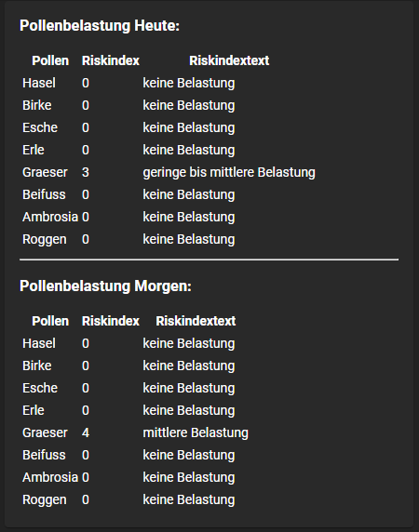Screen dimensions: 419x532
Task: Select the Beifuss entry in the Heute table
Action: pos(44,194)
